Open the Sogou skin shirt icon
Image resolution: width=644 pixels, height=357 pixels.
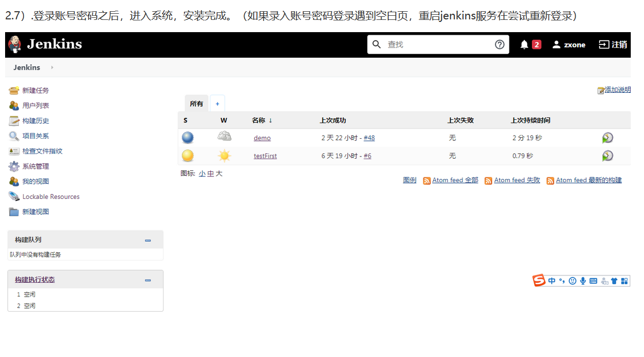(x=614, y=281)
